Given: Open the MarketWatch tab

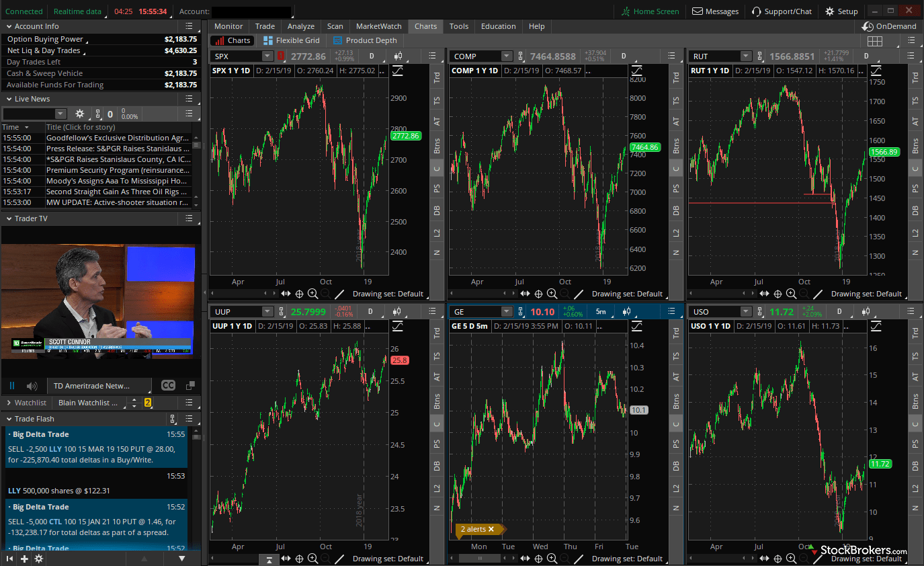Looking at the screenshot, I should [379, 26].
